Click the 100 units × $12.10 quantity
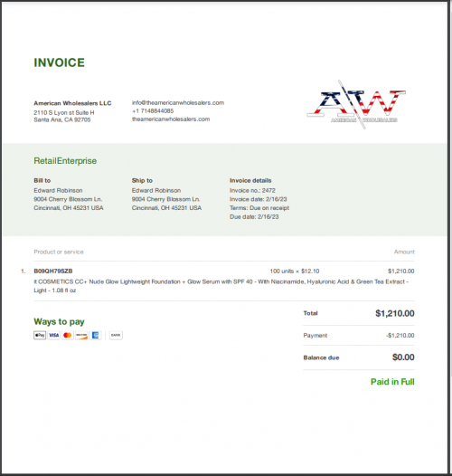Screen dimensions: 452x476 coord(295,271)
